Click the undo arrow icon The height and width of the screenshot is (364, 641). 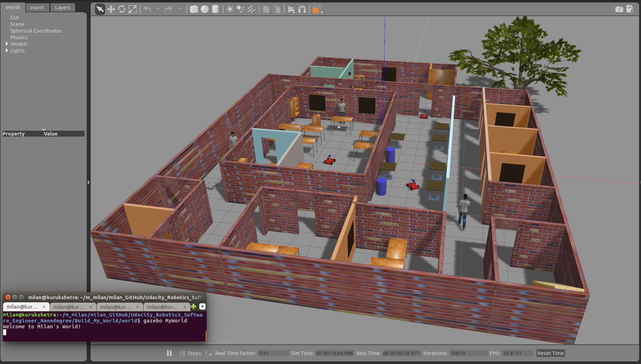[147, 9]
